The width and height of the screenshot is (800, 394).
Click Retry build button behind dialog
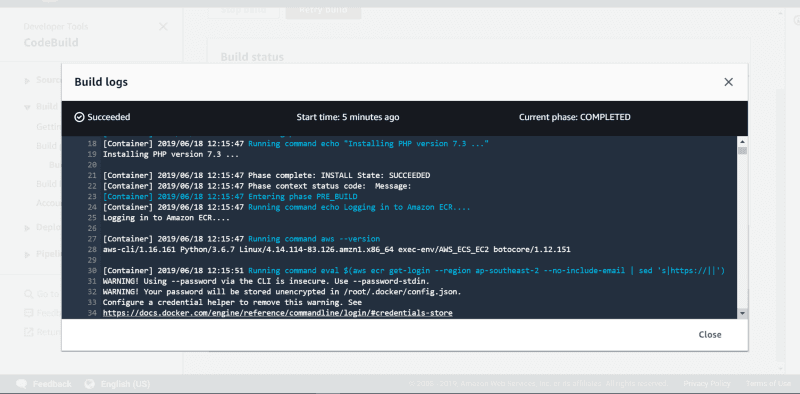(x=323, y=10)
